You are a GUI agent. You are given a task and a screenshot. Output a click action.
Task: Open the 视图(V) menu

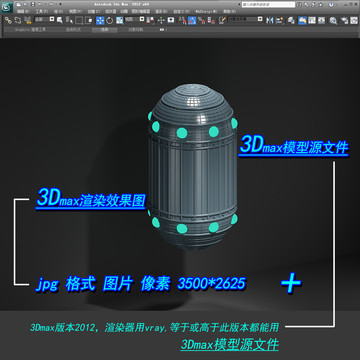click(x=75, y=11)
